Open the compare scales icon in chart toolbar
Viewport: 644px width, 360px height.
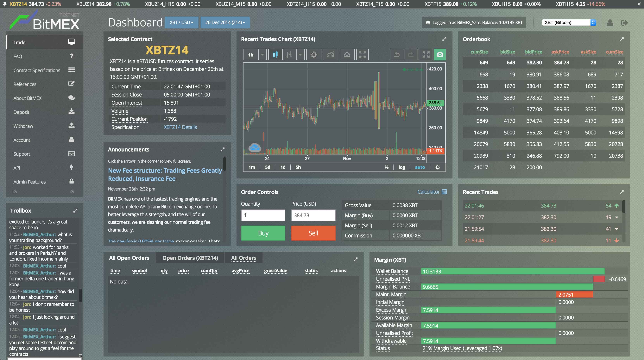[347, 54]
